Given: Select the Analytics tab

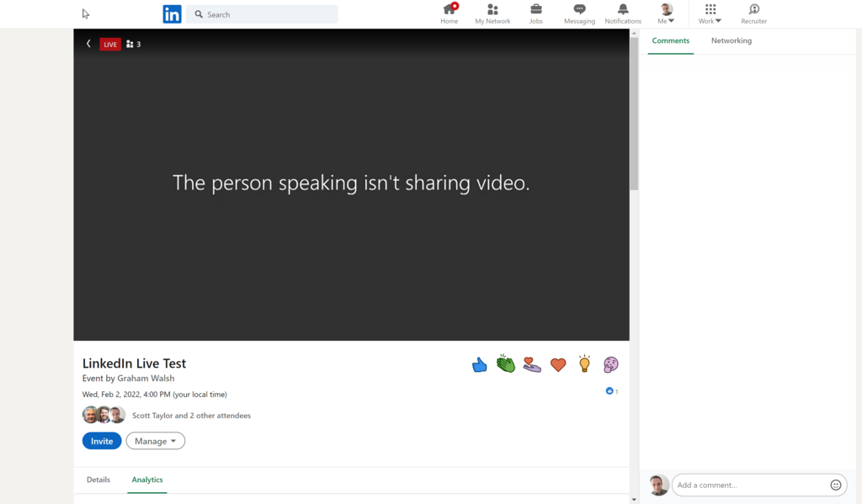Looking at the screenshot, I should (x=147, y=480).
